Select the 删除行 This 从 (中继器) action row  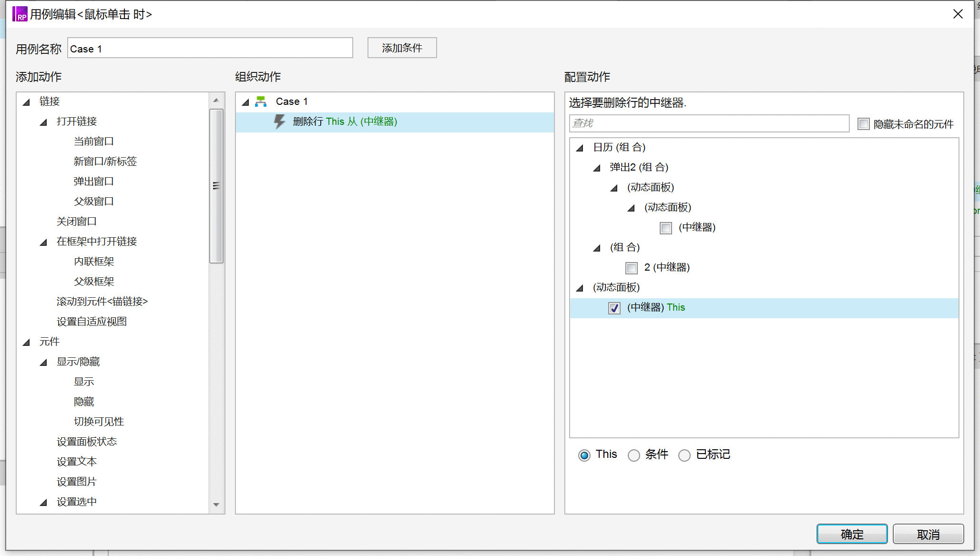click(x=395, y=122)
